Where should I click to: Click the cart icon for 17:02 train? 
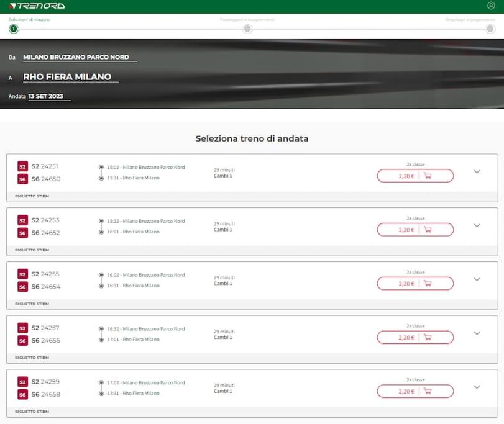pyautogui.click(x=428, y=392)
